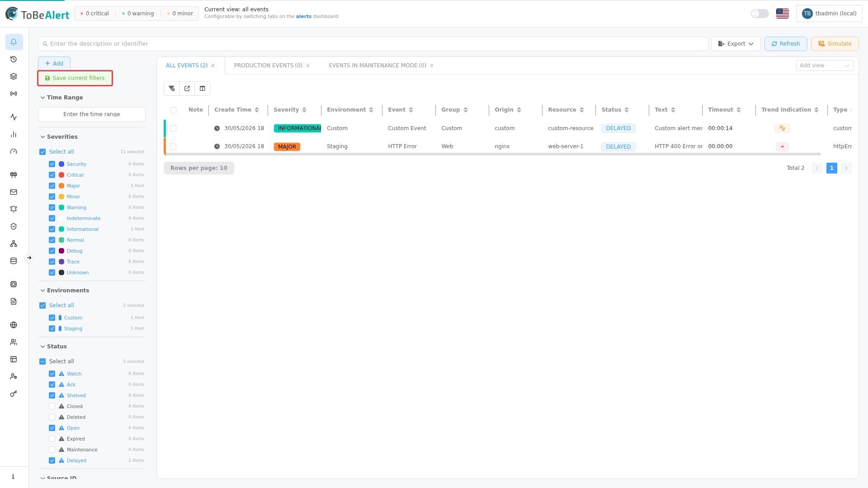This screenshot has width=868, height=488.
Task: Open the history clock icon in sidebar
Action: coord(14,59)
